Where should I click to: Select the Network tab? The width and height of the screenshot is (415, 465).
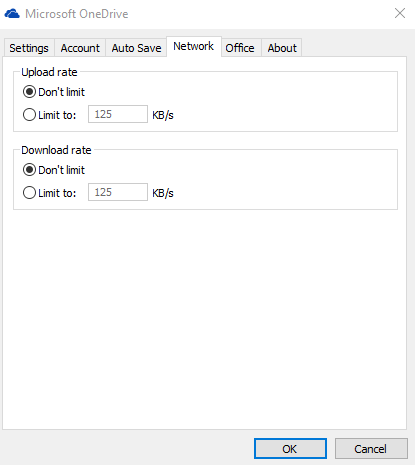(x=194, y=46)
